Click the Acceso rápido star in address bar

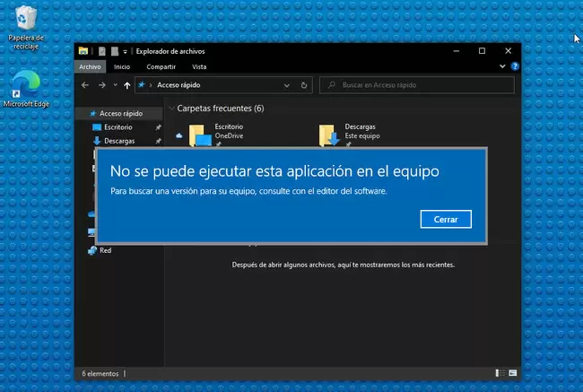pyautogui.click(x=142, y=85)
